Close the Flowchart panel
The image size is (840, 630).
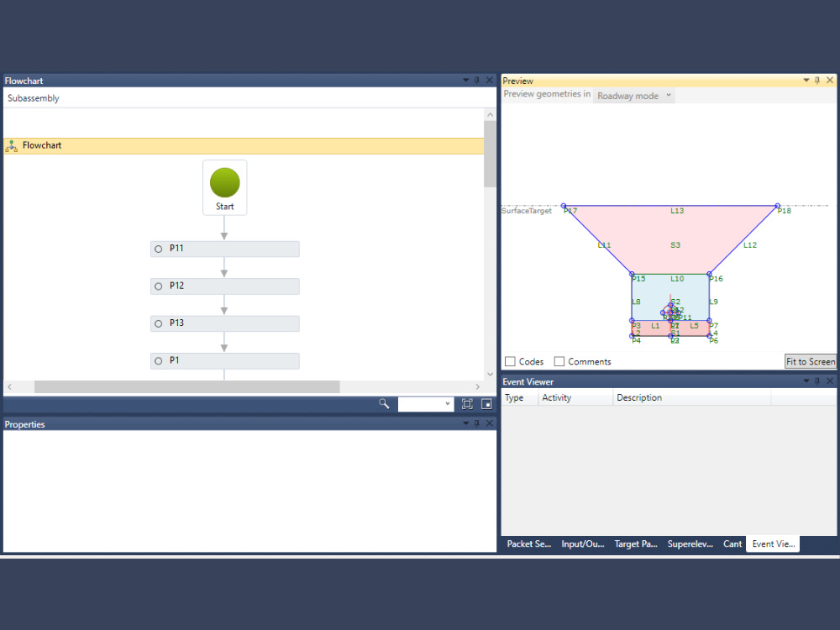[x=489, y=81]
